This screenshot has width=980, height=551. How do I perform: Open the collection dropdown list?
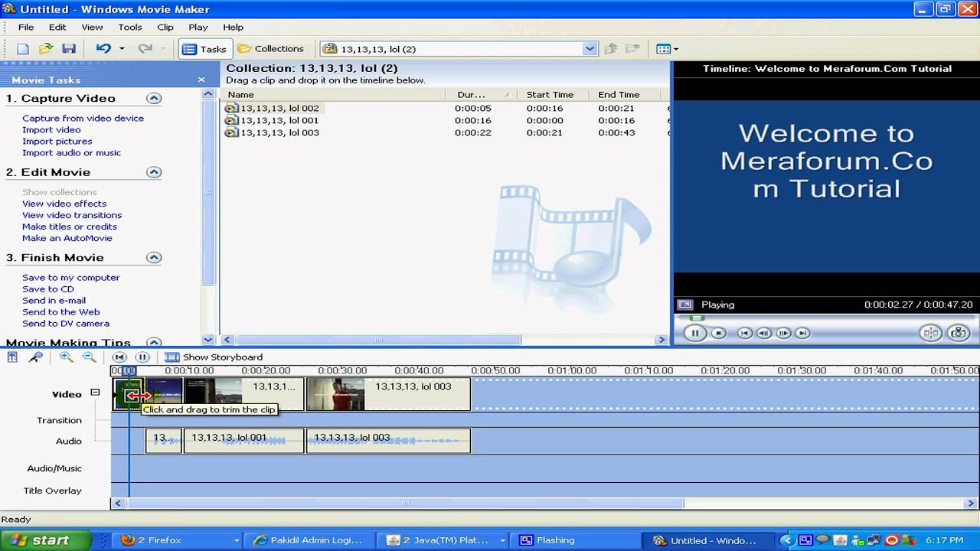[590, 49]
